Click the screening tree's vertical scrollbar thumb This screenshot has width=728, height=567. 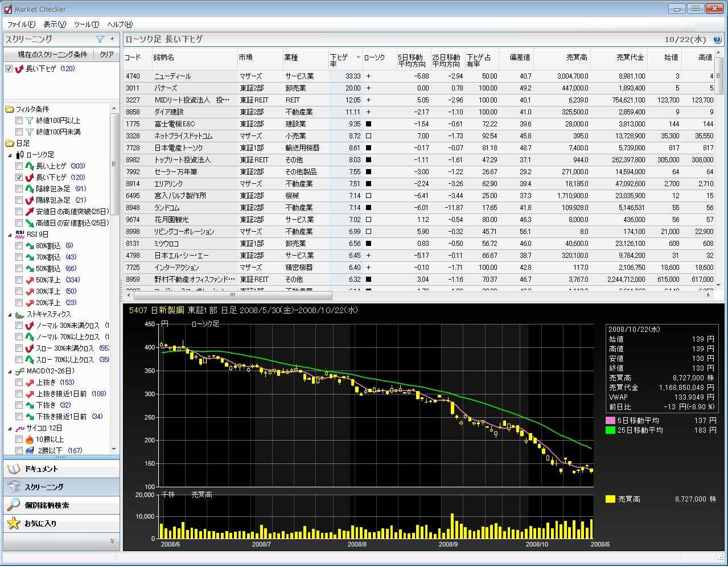[x=114, y=165]
